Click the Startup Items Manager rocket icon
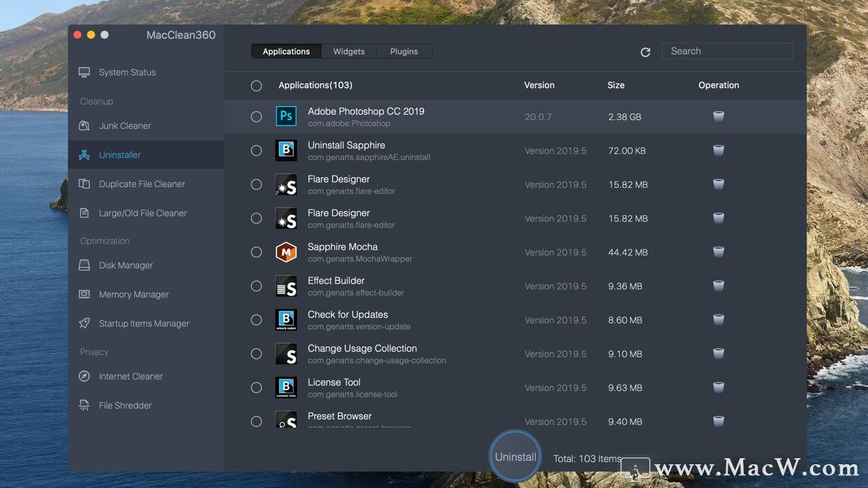This screenshot has height=488, width=868. [84, 323]
